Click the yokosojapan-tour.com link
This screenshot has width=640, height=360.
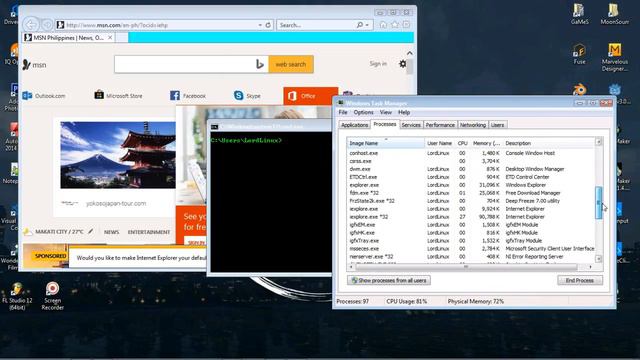point(116,203)
